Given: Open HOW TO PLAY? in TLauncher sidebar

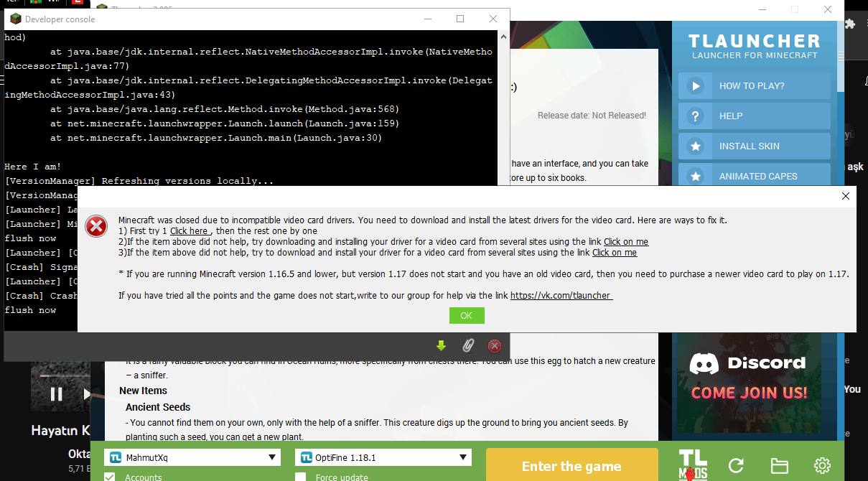Looking at the screenshot, I should (x=755, y=86).
